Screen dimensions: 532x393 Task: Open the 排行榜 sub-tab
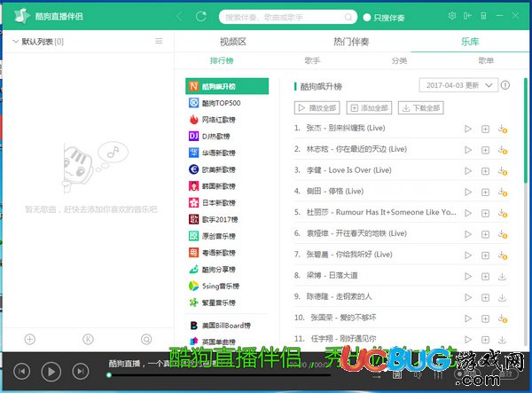click(222, 60)
